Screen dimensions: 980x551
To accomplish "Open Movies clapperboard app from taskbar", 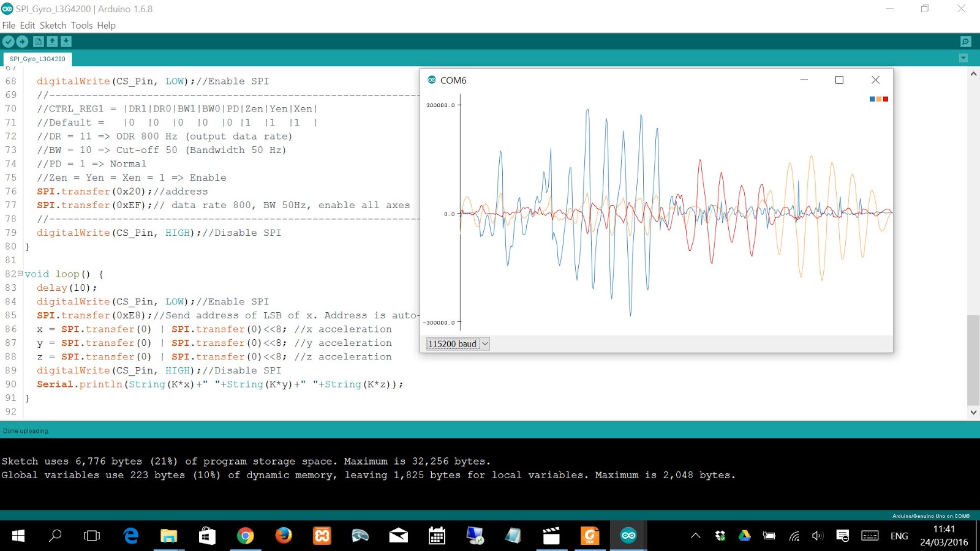I will click(x=551, y=536).
